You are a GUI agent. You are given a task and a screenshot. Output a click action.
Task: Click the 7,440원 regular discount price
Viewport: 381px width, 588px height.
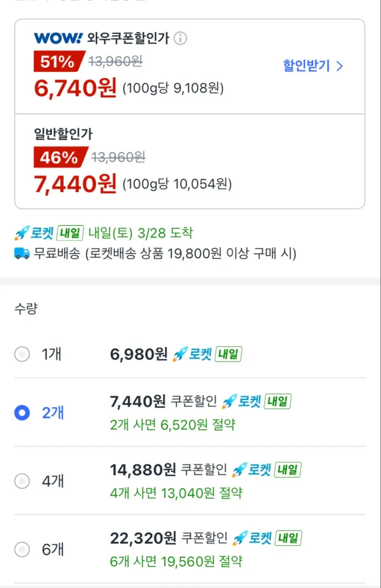pyautogui.click(x=75, y=184)
